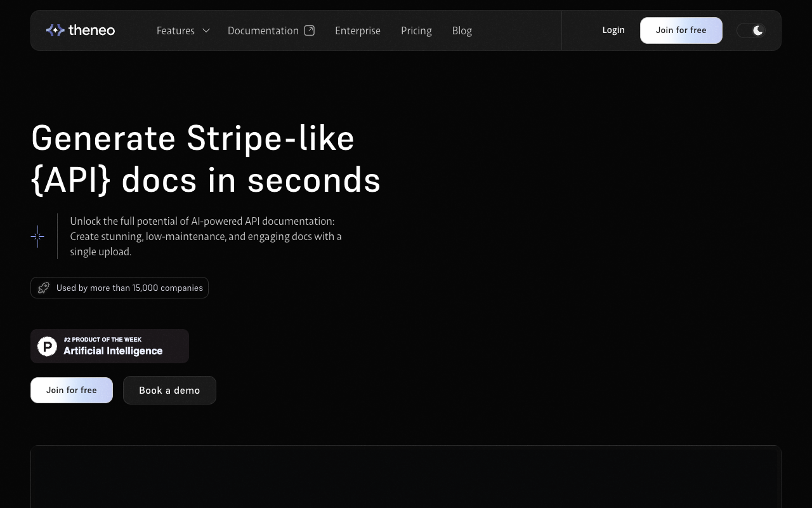Click the 'Used by more than 15,000 companies' text
The width and height of the screenshot is (812, 508).
pos(129,288)
